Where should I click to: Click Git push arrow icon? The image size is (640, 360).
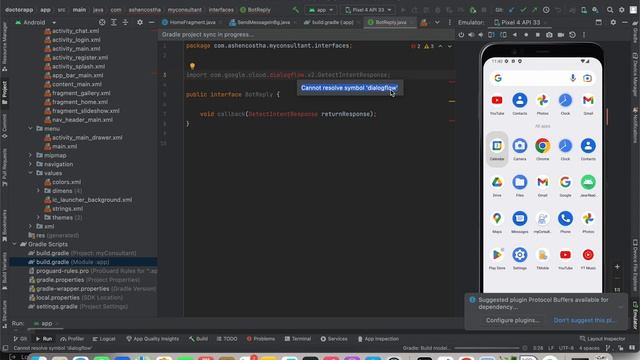[534, 10]
